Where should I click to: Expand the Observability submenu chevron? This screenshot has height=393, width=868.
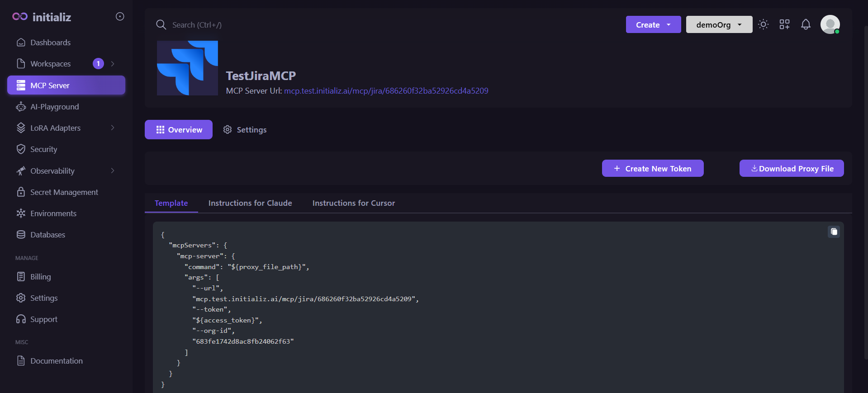(113, 171)
